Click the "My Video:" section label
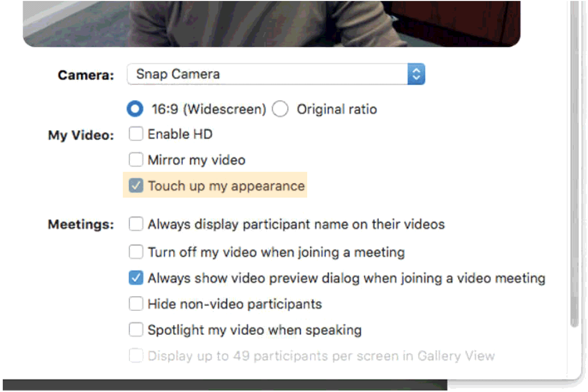Viewport: 588px width, 392px height. [x=81, y=136]
